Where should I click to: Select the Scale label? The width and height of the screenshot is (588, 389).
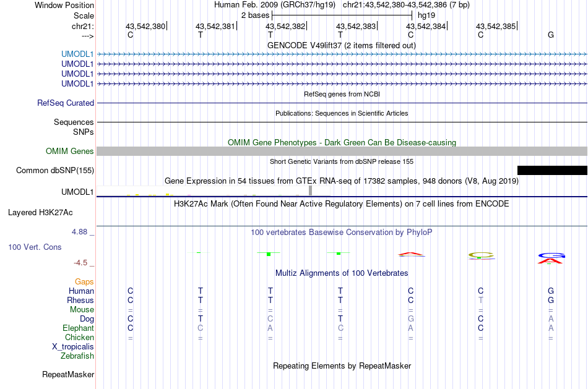(84, 15)
